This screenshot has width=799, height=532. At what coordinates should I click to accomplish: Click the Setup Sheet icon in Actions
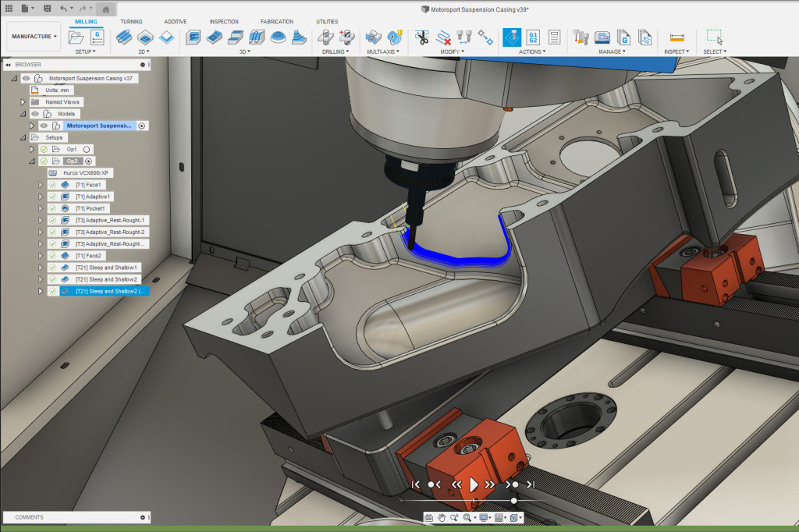(554, 36)
